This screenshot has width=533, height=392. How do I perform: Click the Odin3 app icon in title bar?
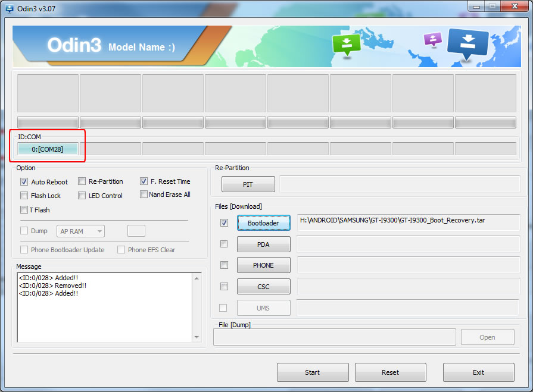coord(10,9)
